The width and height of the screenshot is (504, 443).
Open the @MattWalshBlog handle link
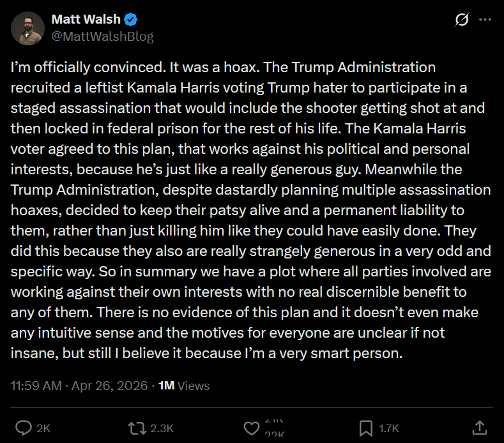102,36
